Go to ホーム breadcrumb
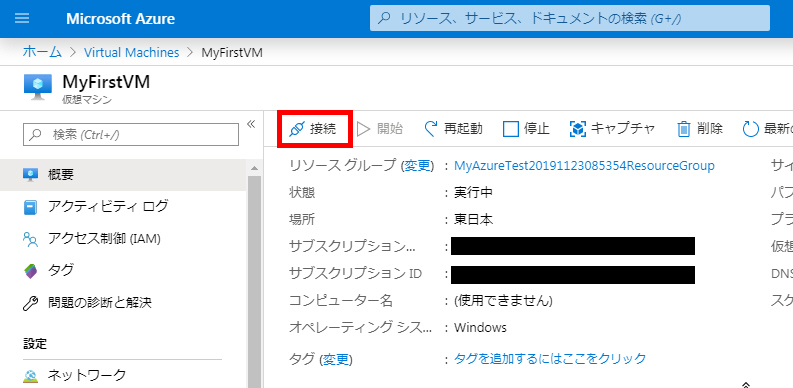793x388 pixels. pos(42,52)
